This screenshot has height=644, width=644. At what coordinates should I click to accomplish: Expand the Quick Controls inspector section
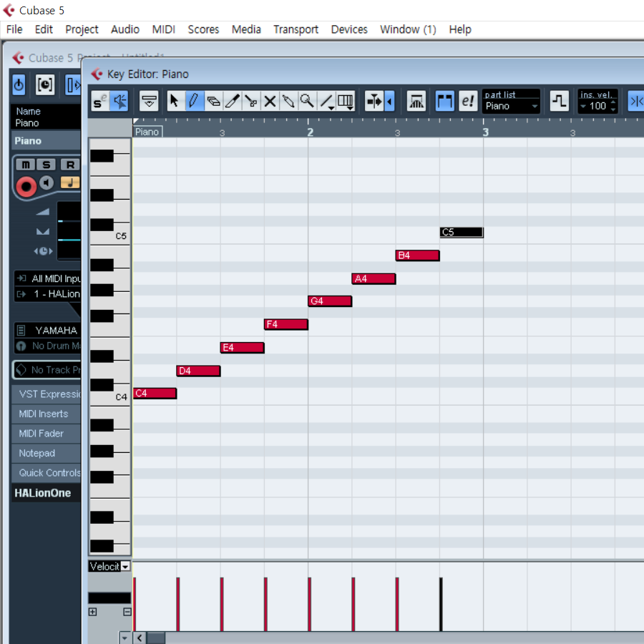point(47,473)
